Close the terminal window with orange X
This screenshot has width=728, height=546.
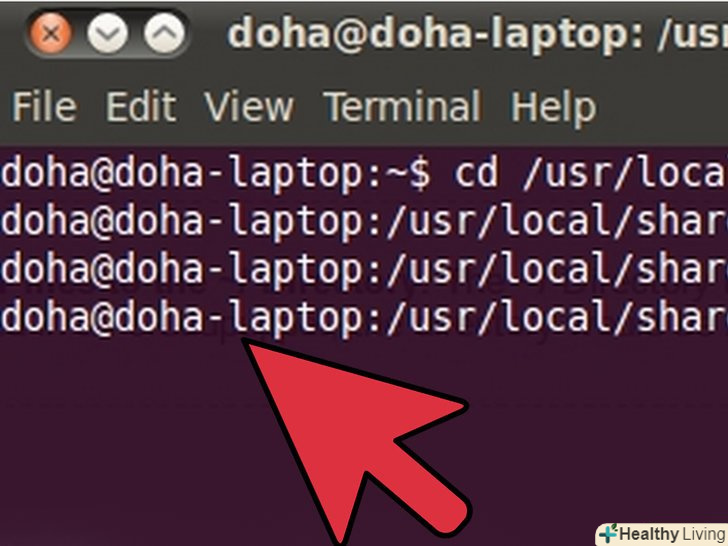click(50, 33)
